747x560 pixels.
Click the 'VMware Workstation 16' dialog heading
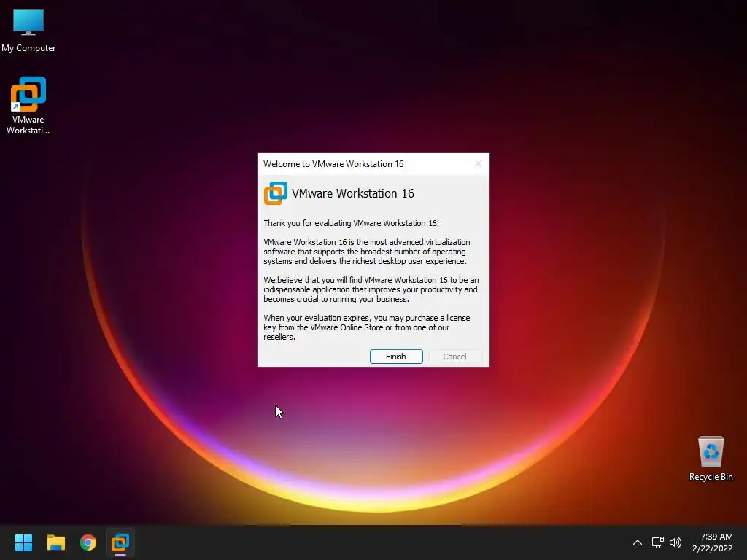pos(353,193)
